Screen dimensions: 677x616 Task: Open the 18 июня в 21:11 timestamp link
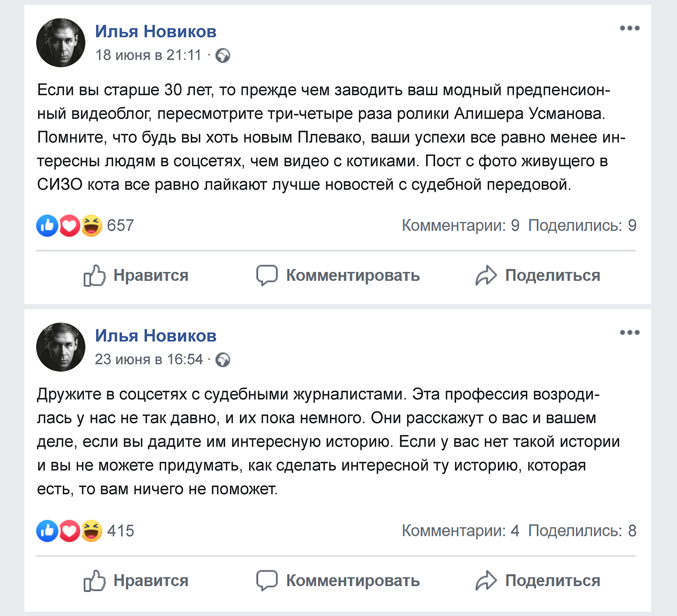point(148,55)
